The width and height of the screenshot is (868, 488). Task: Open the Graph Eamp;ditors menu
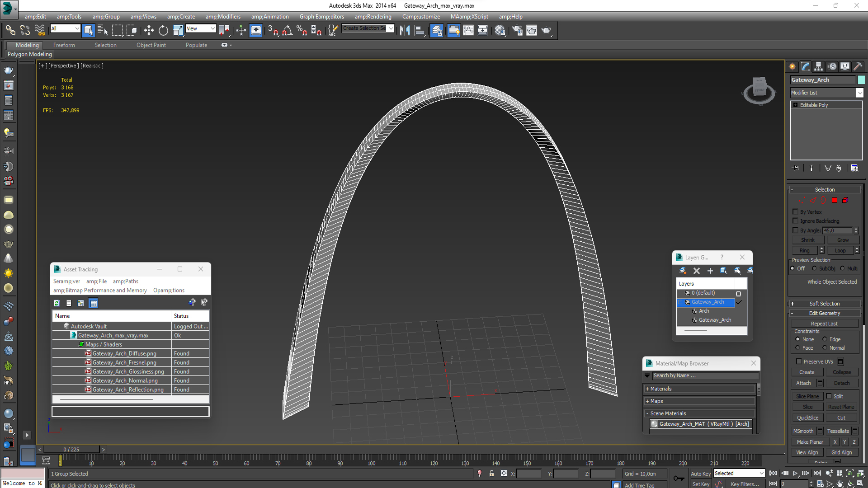tap(321, 17)
